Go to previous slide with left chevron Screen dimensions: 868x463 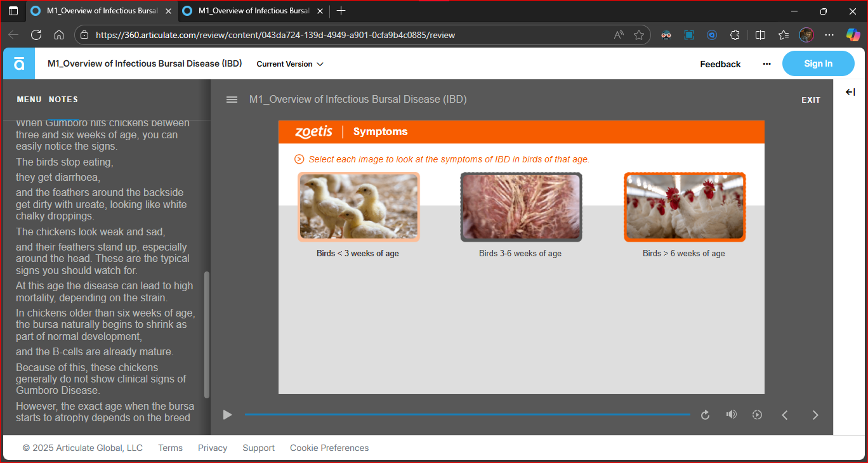pos(785,415)
